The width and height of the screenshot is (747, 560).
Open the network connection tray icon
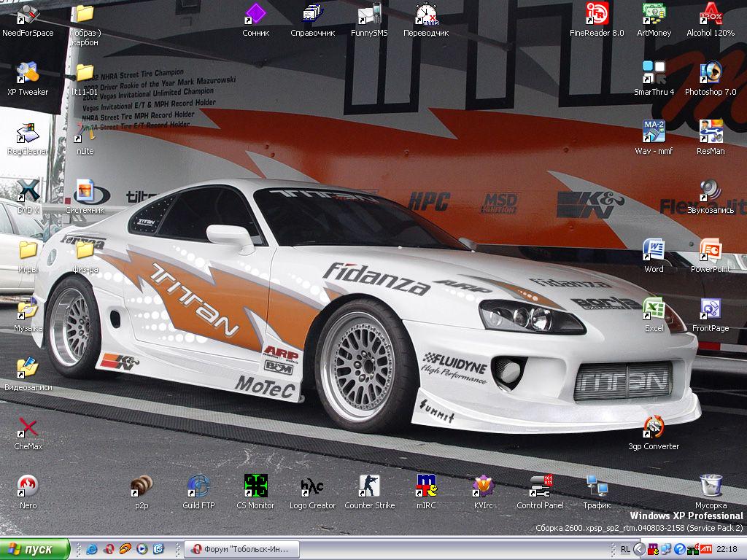(666, 550)
